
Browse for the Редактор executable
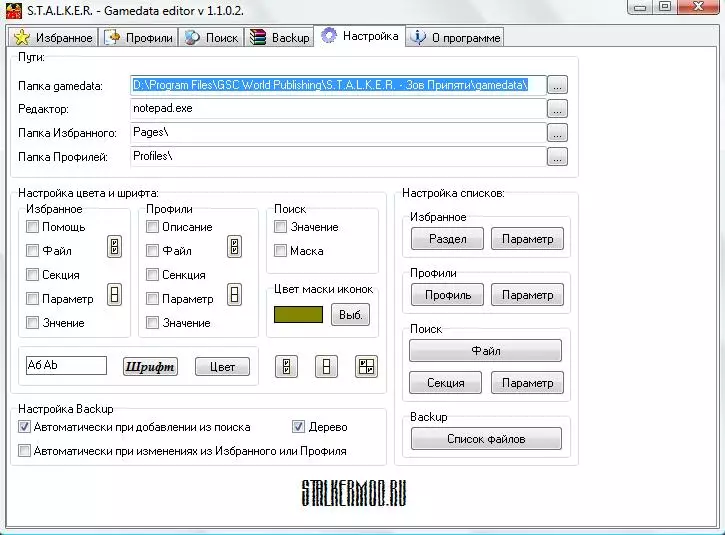pyautogui.click(x=557, y=109)
